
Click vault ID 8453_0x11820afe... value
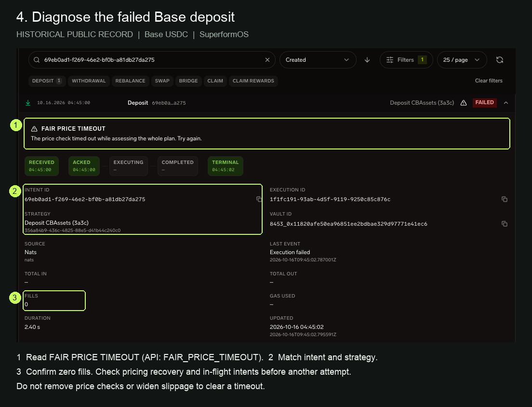pos(348,224)
